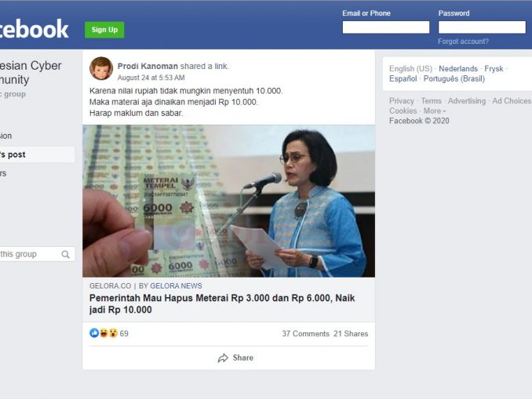Click the Wow reaction icon
The image size is (532, 399).
[x=113, y=333]
